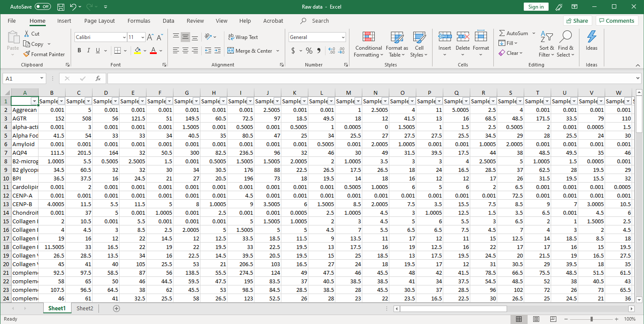Click the Sign in button

click(536, 7)
